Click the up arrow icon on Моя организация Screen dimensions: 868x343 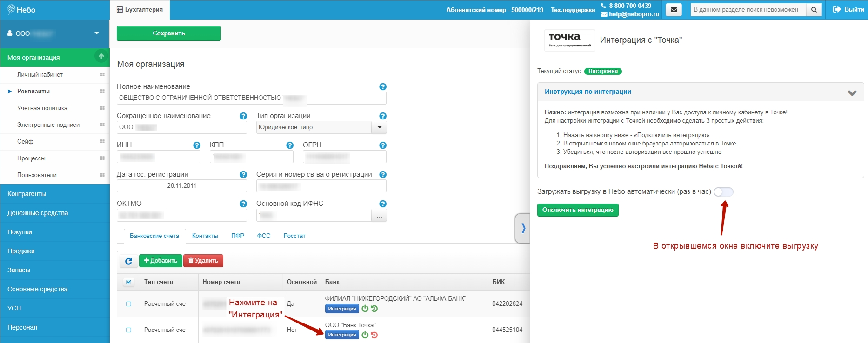pos(101,56)
